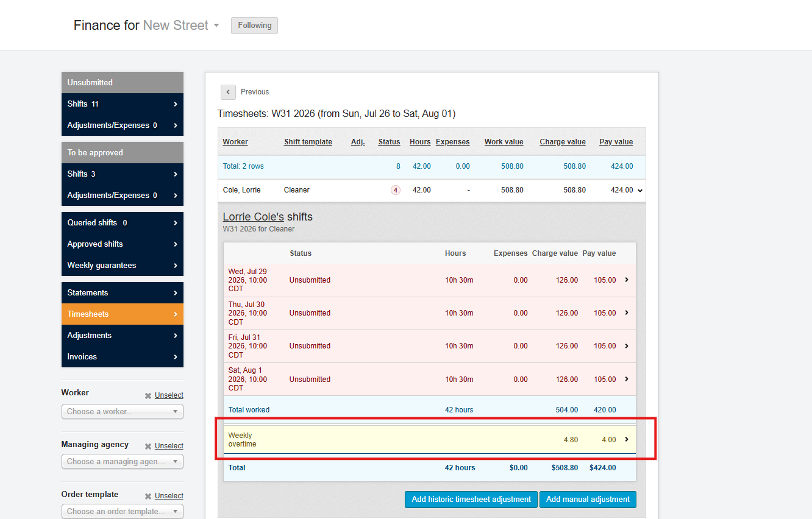Screen dimensions: 812x519
Task: Open Weekly guarantees section
Action: click(x=123, y=266)
